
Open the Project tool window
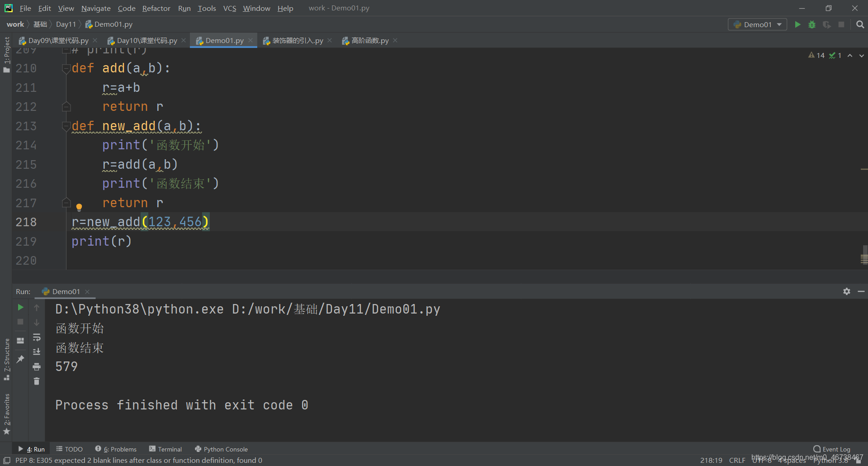(x=6, y=54)
